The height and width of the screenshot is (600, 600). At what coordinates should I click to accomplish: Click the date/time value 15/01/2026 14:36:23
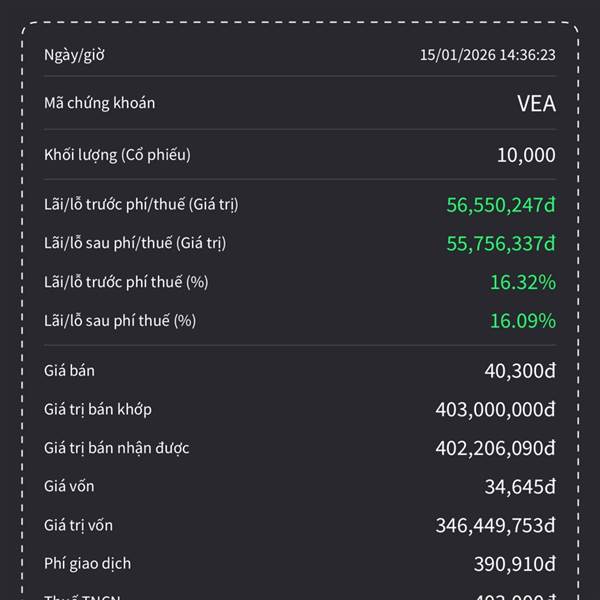point(487,55)
